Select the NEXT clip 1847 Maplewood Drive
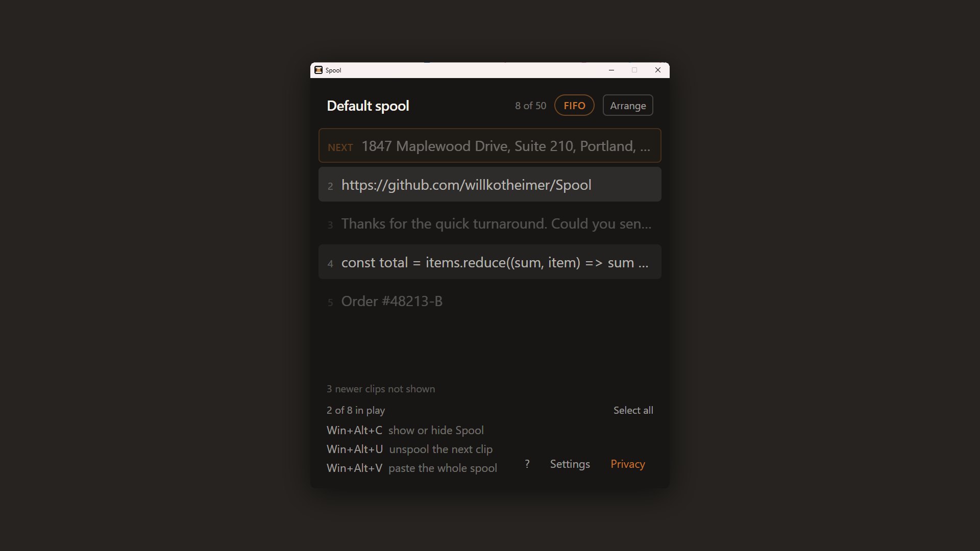The image size is (980, 551). [490, 146]
